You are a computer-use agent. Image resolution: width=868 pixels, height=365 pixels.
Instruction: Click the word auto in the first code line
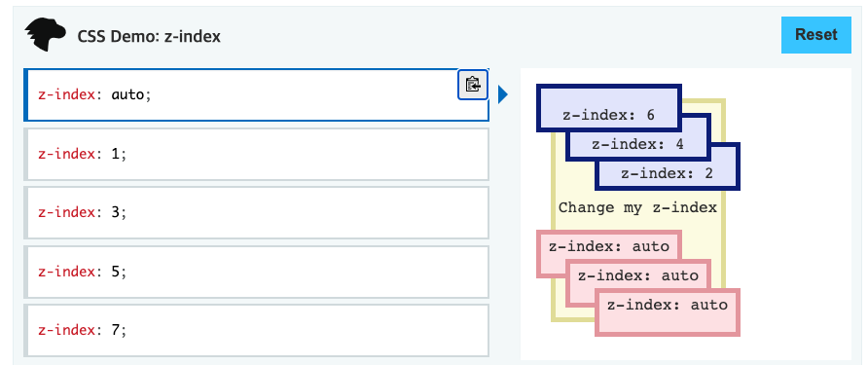point(127,94)
